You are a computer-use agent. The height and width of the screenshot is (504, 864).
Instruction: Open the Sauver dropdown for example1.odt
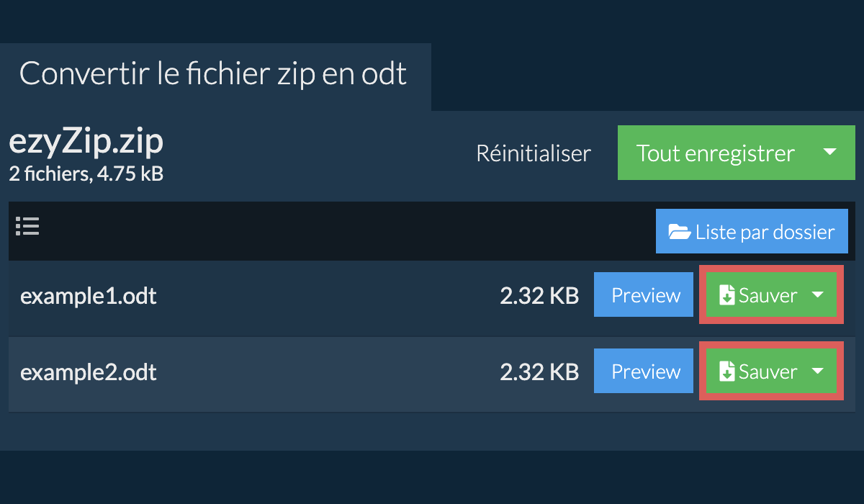click(817, 294)
